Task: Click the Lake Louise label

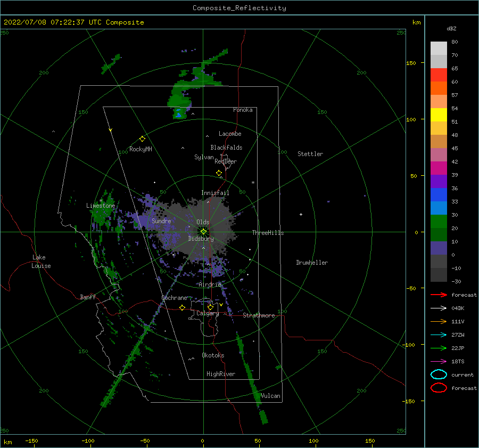Action: (x=41, y=262)
